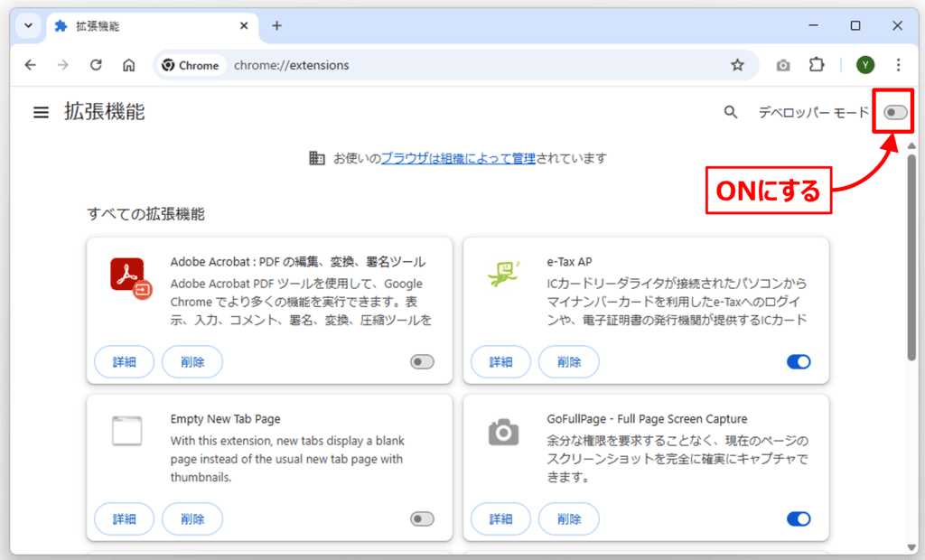925x560 pixels.
Task: Click the GoFullPage camera extension icon
Action: pyautogui.click(x=503, y=429)
